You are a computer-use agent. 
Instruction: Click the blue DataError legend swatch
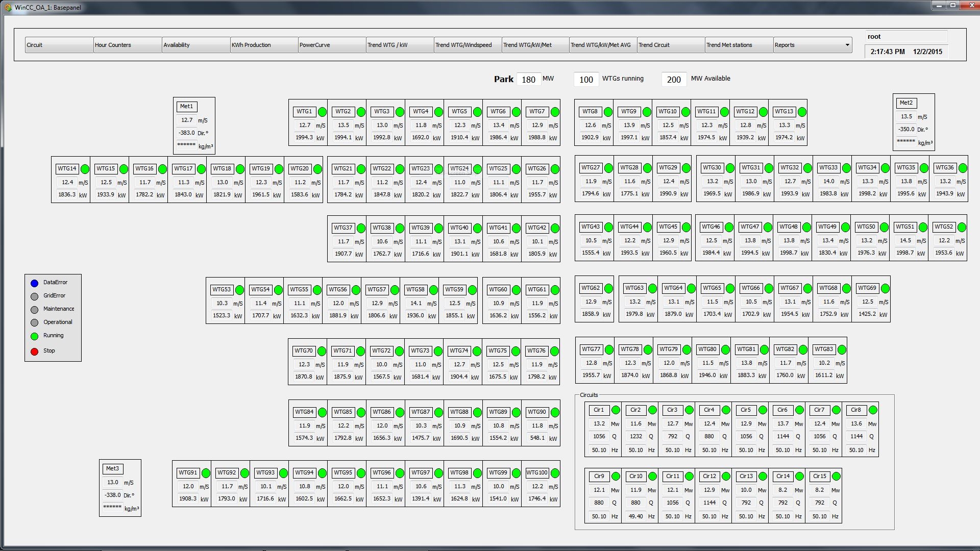tap(34, 283)
